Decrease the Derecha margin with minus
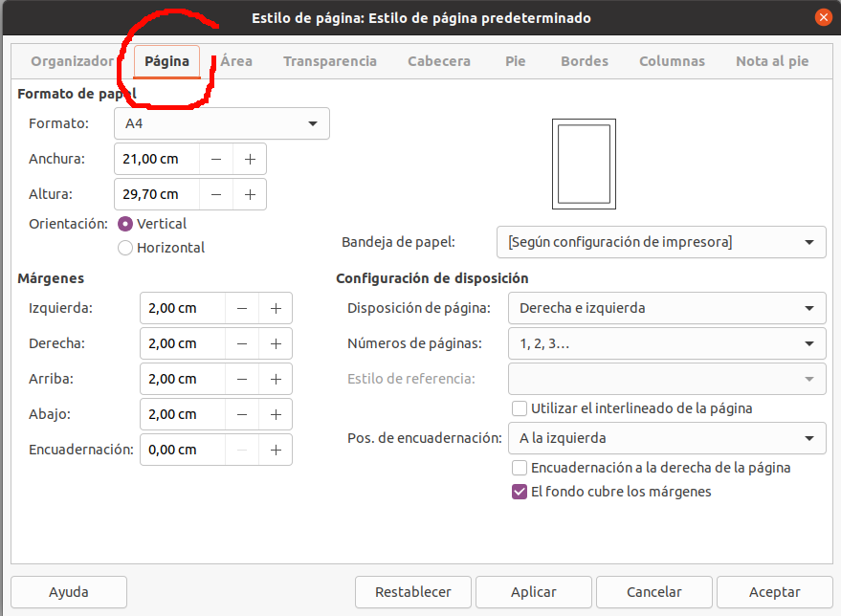The width and height of the screenshot is (841, 616). [242, 343]
